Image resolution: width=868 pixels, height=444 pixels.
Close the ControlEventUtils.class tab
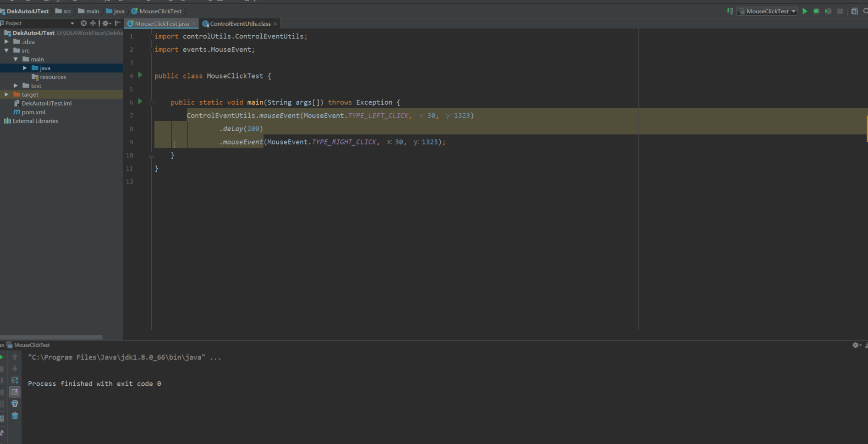pyautogui.click(x=275, y=24)
